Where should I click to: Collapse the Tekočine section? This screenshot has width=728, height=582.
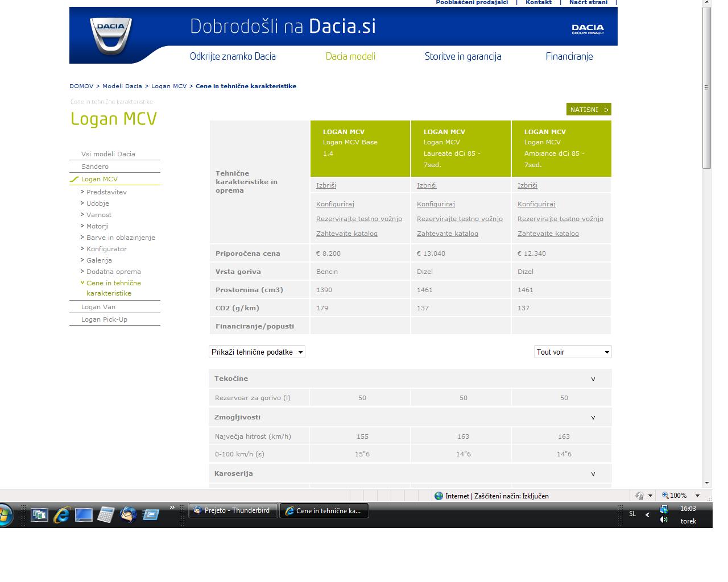593,379
